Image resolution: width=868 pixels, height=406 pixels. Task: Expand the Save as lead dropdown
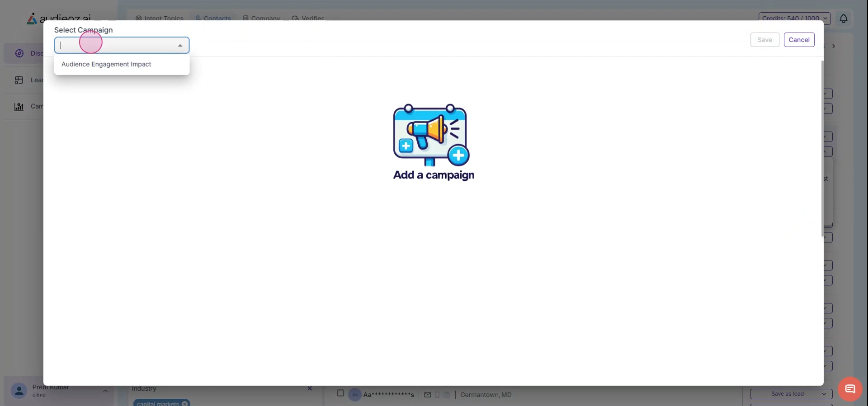point(824,394)
